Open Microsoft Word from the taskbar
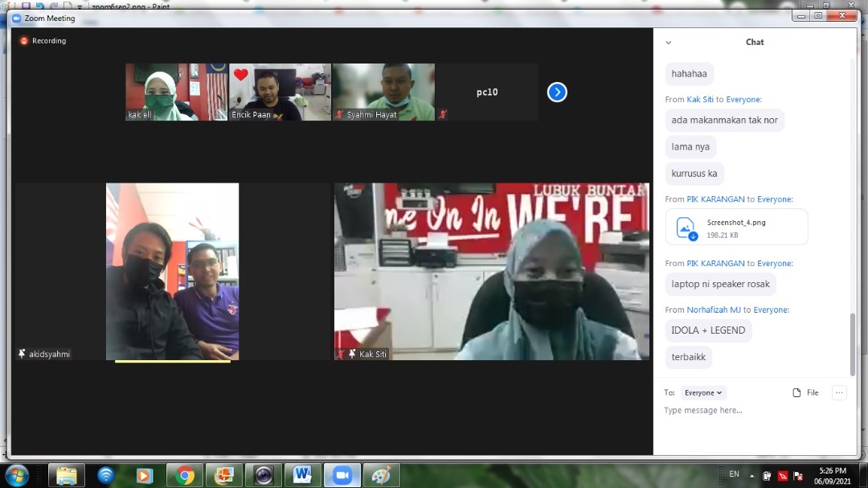 [302, 475]
